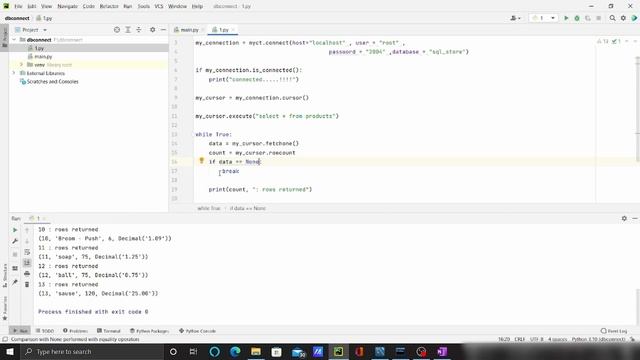Open the File menu
640x360 pixels.
(18, 6)
